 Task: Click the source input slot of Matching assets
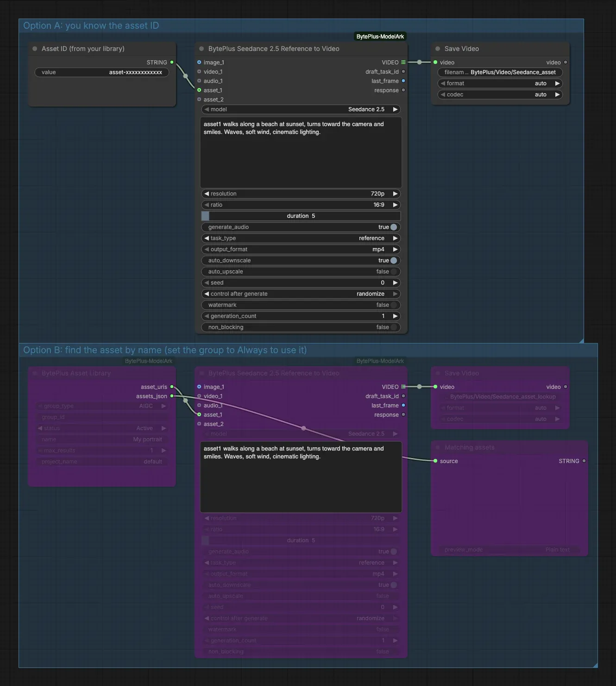(435, 461)
